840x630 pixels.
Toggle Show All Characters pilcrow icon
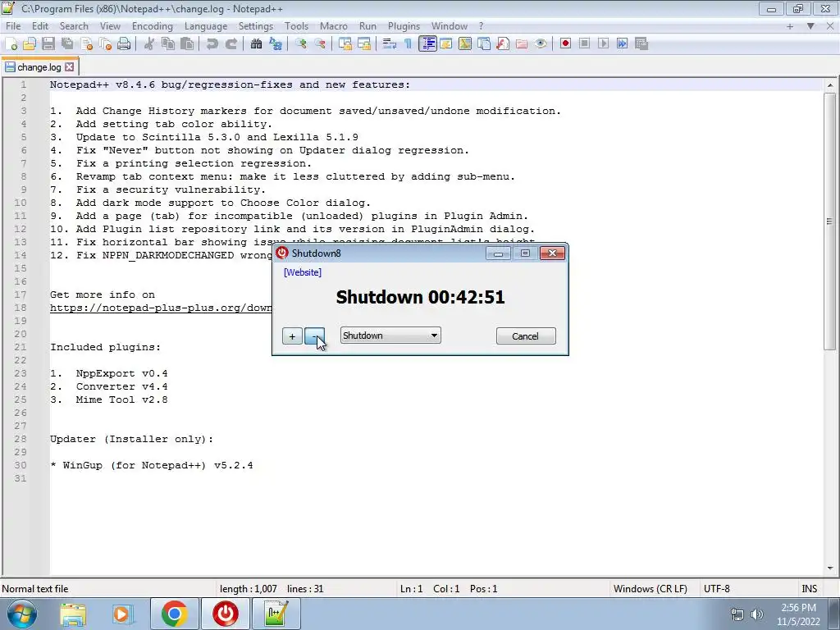(x=409, y=44)
